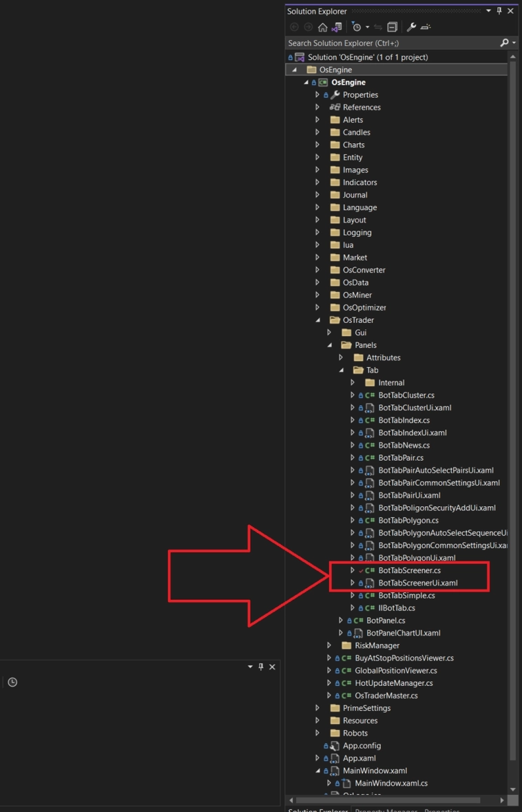The image size is (522, 812).
Task: Expand the Indicators folder
Action: (317, 183)
